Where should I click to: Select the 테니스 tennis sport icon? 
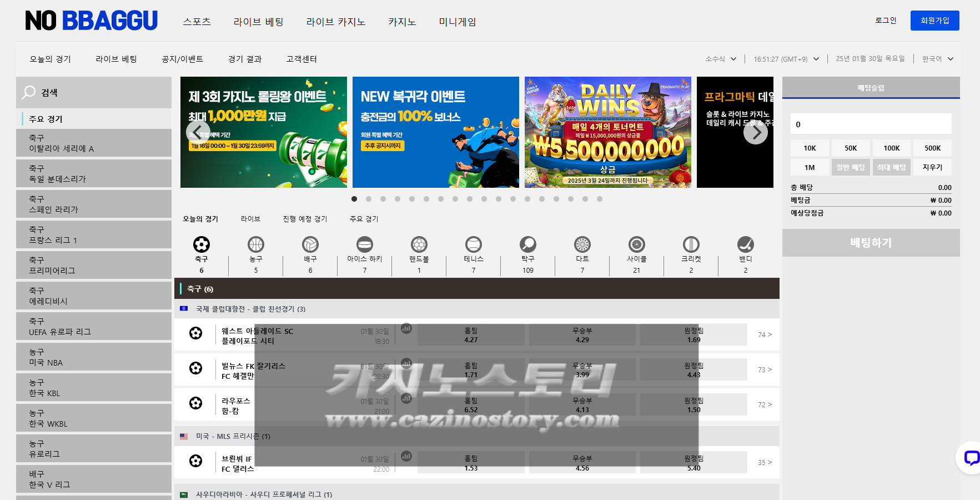(x=473, y=244)
